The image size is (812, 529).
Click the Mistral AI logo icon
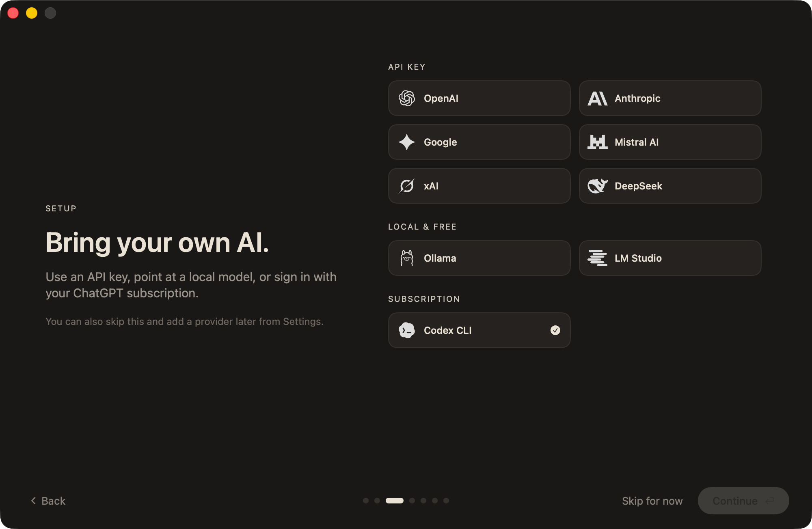597,142
